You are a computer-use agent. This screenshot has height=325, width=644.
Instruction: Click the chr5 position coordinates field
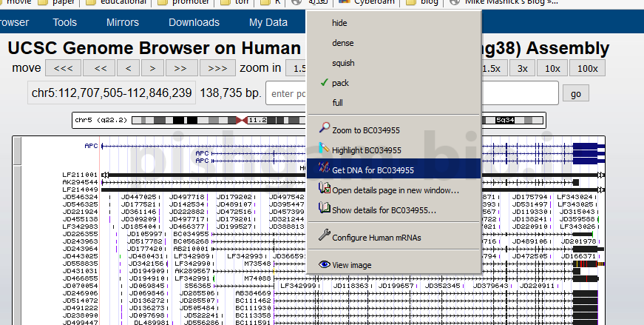pos(110,93)
